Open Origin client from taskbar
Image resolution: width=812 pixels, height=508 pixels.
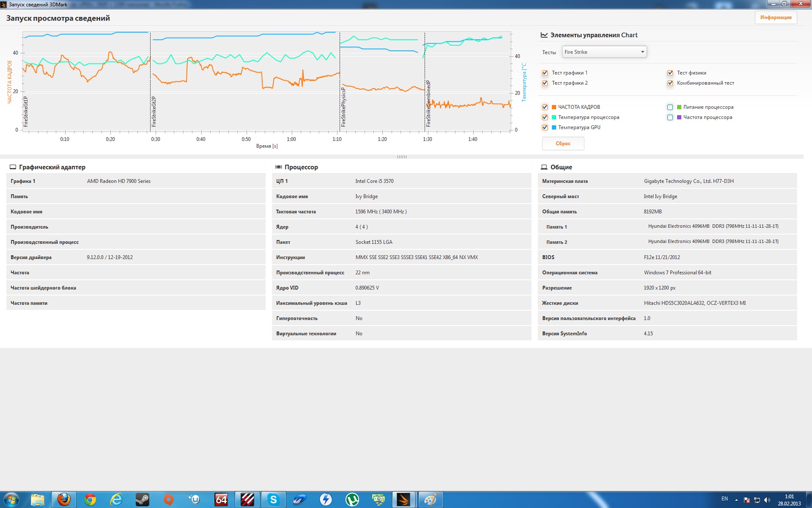[168, 500]
